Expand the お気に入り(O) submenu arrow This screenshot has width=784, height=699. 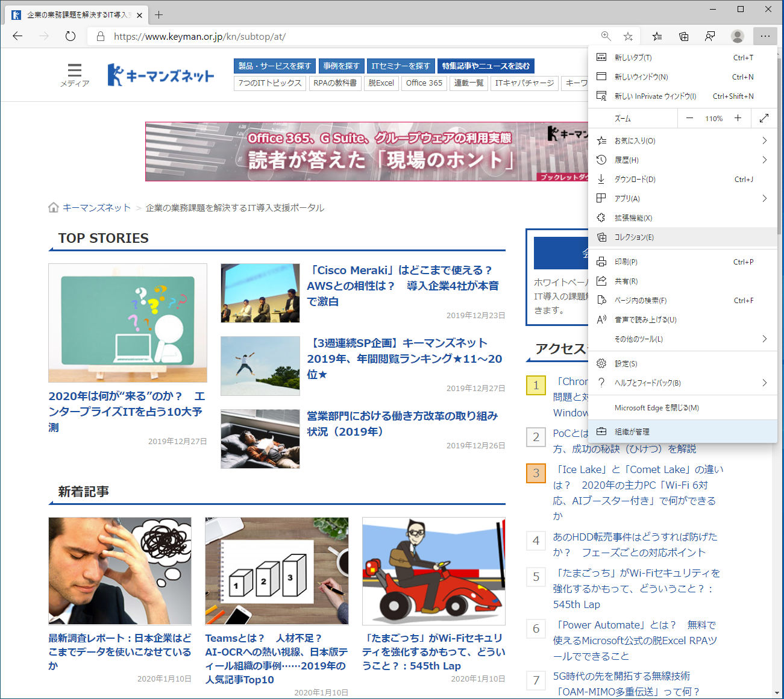point(764,141)
